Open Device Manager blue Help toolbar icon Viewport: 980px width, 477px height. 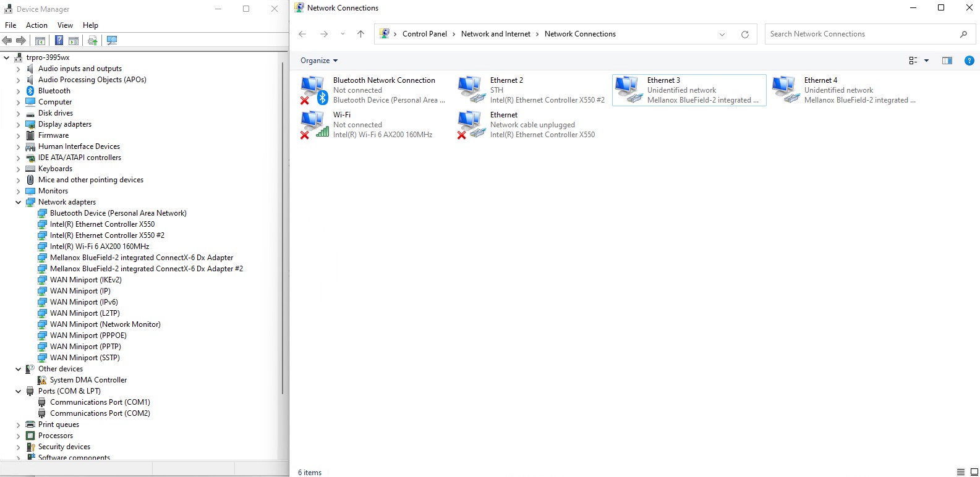click(x=59, y=41)
